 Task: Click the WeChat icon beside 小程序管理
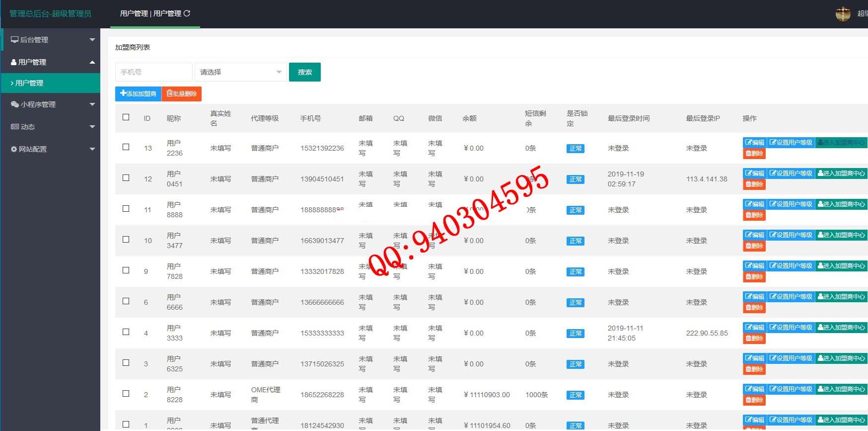pos(14,104)
